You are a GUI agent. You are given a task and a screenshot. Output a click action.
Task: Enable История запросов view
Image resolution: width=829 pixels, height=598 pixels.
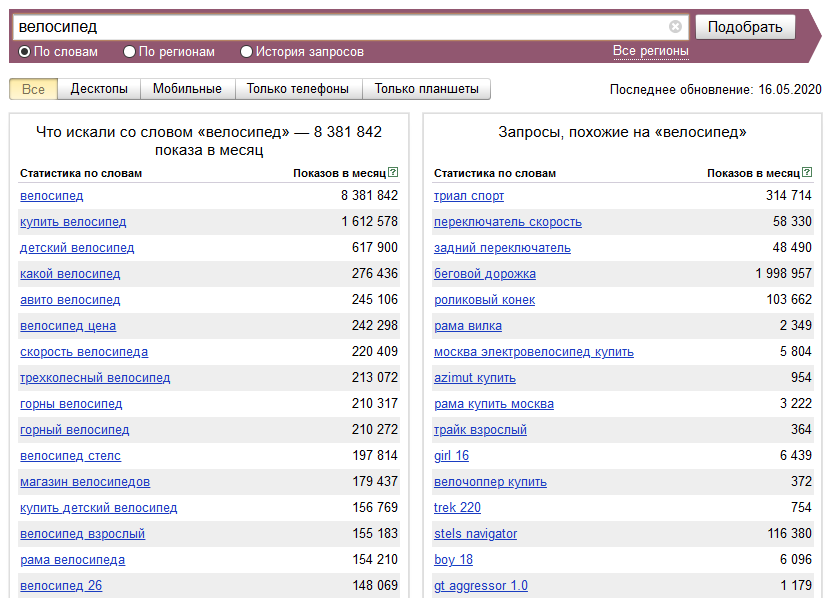pyautogui.click(x=246, y=51)
